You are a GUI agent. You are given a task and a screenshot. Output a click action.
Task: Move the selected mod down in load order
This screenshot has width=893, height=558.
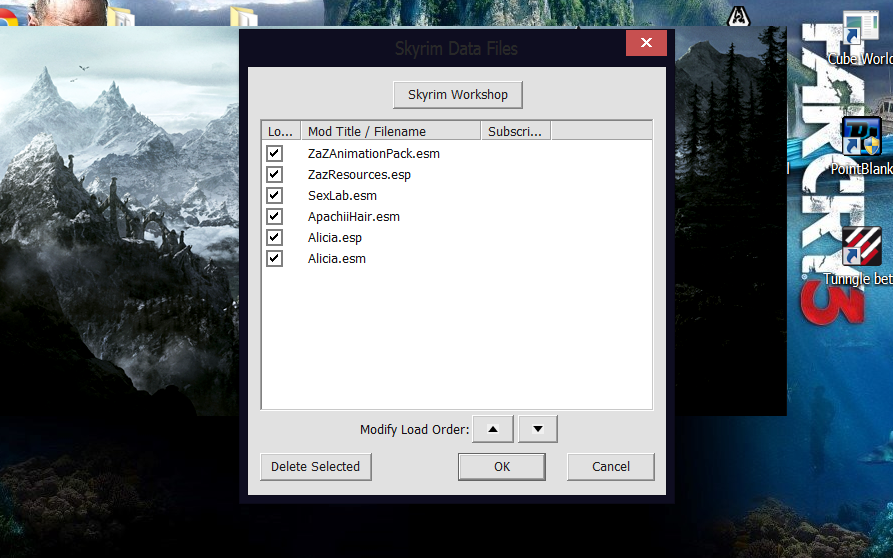pyautogui.click(x=538, y=429)
